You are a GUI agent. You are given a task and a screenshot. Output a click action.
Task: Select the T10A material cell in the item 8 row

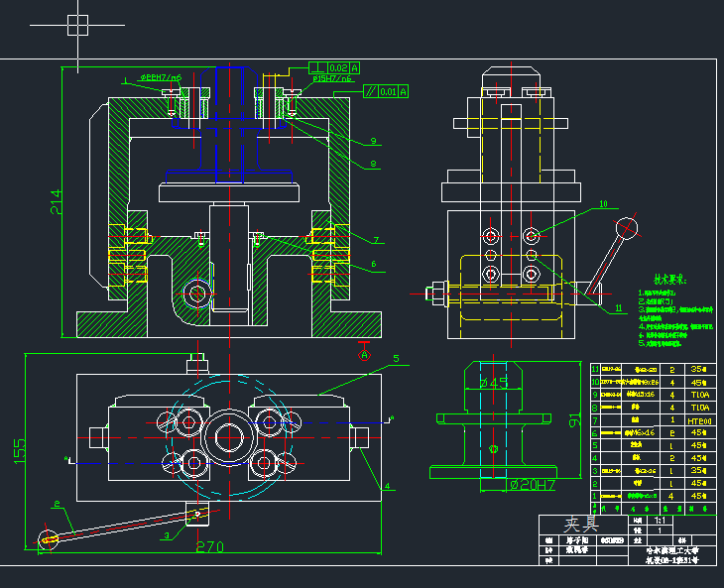699,408
